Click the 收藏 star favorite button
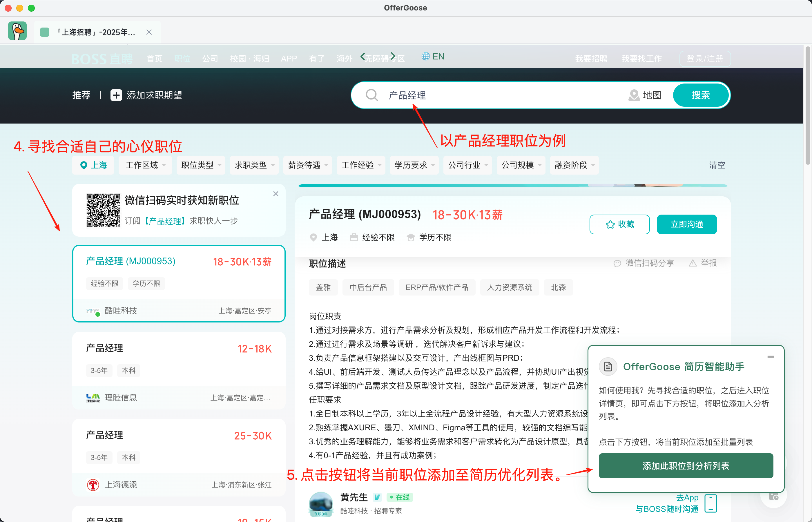The image size is (812, 522). [619, 224]
